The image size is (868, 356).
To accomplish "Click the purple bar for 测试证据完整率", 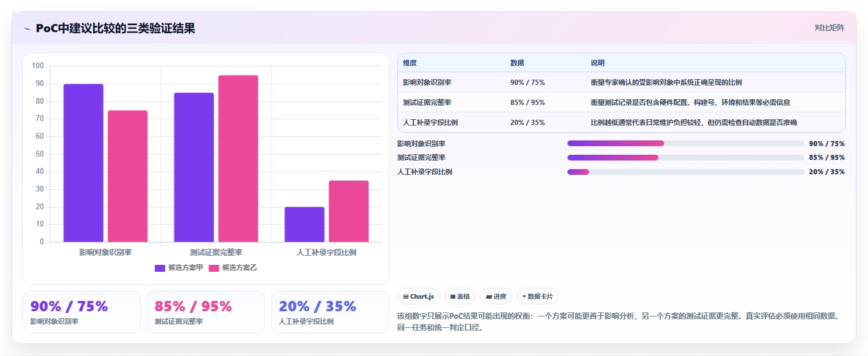I will [194, 167].
